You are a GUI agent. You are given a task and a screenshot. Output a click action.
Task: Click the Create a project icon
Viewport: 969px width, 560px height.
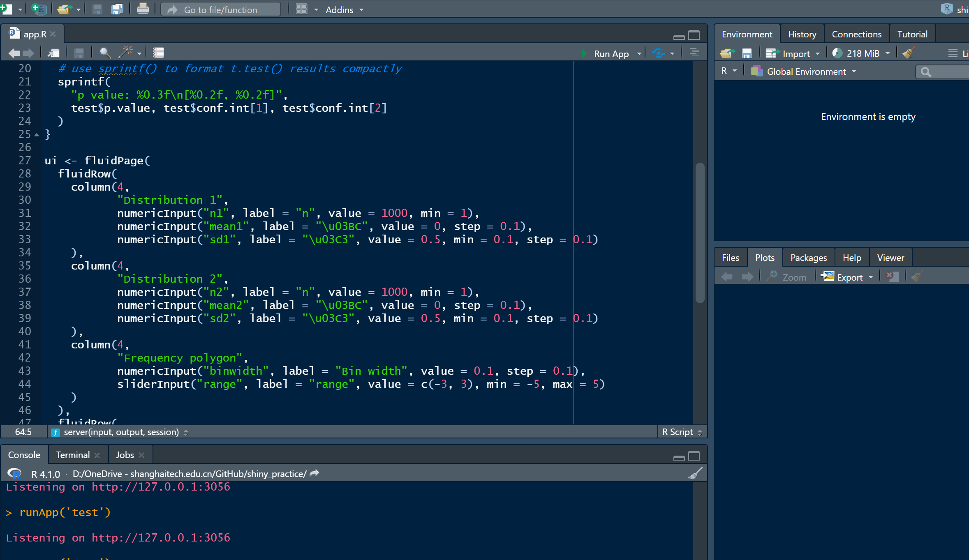[x=39, y=9]
